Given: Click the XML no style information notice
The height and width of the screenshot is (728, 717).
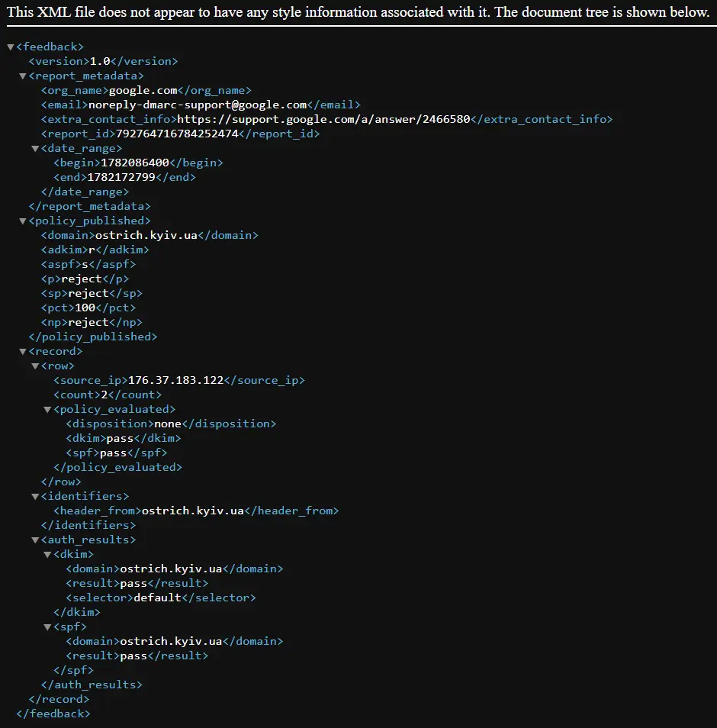Looking at the screenshot, I should coord(358,11).
